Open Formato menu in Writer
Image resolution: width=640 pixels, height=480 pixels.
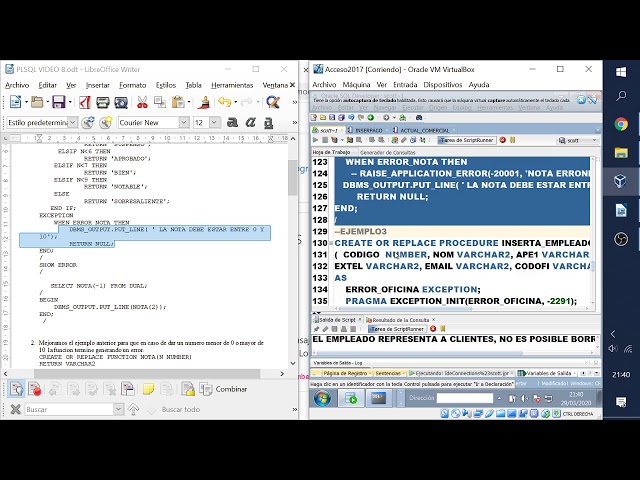click(133, 85)
